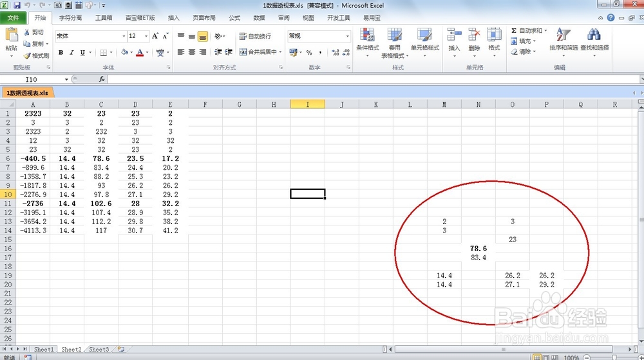644x360 pixels.
Task: Apply the red font color
Action: click(x=140, y=53)
